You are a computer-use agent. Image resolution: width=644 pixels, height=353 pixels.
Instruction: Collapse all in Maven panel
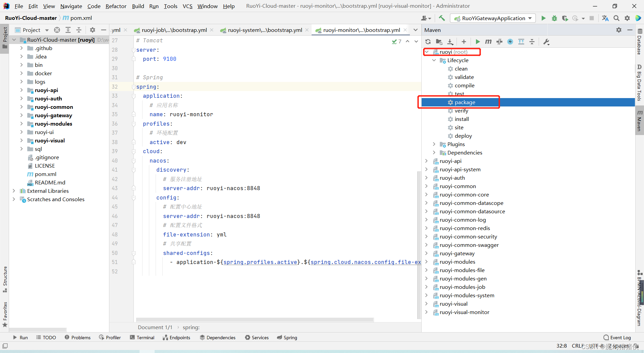click(532, 42)
